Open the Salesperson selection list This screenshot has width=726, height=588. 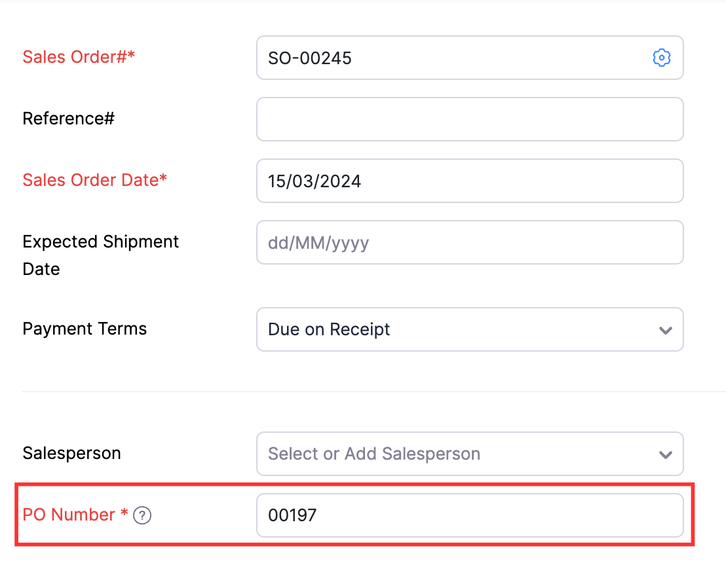pos(470,454)
